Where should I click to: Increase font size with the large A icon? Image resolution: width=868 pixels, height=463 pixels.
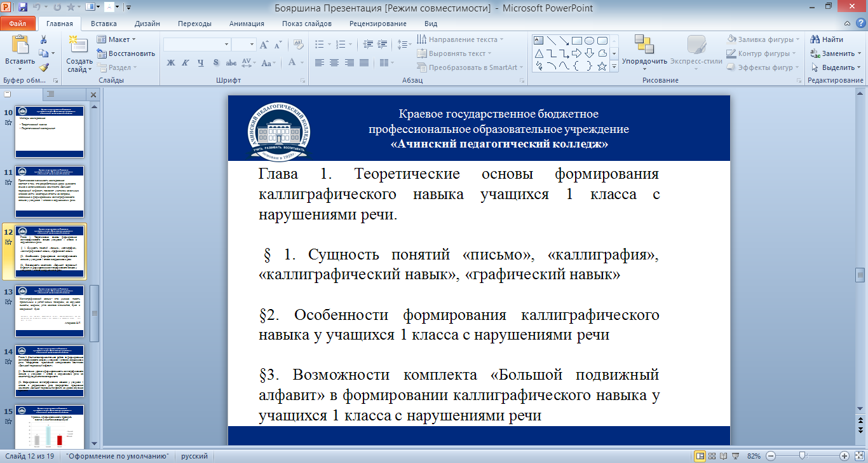tap(264, 45)
